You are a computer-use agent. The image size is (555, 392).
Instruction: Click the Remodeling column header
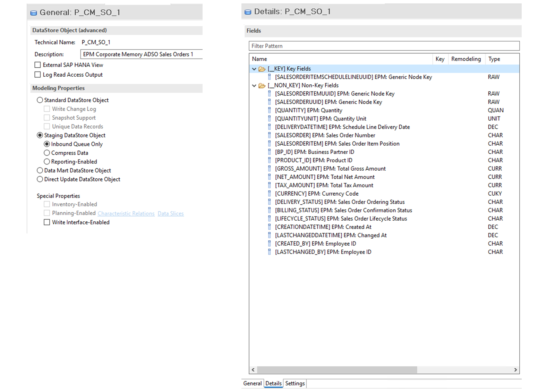click(x=467, y=59)
